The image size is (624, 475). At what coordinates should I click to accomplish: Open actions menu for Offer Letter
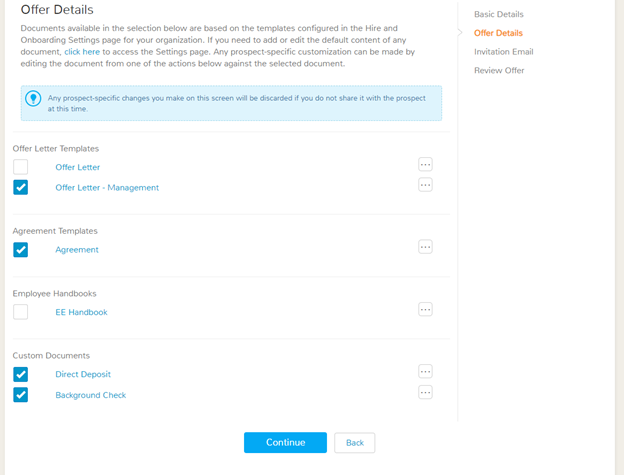coord(425,164)
